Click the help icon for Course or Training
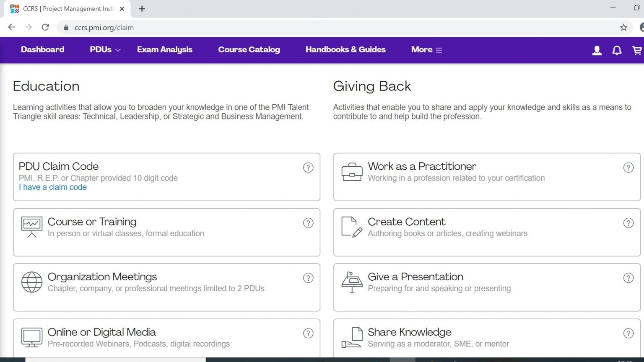Viewport: 644px width, 362px height. [308, 223]
